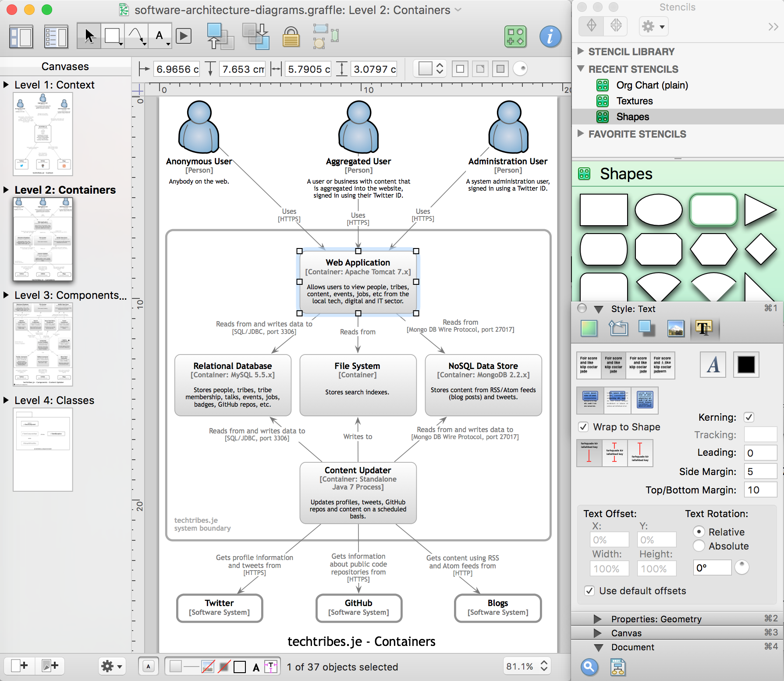Toggle the left sidebar panel icon

tap(21, 36)
